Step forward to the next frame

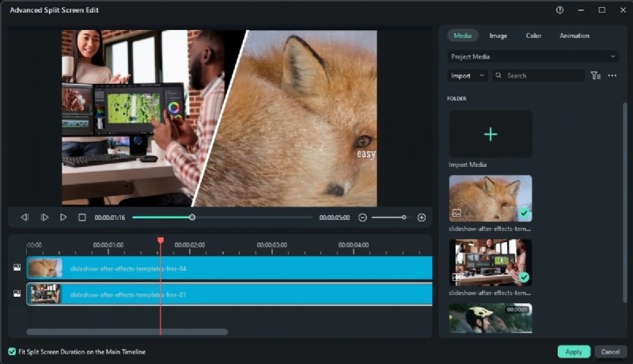44,217
